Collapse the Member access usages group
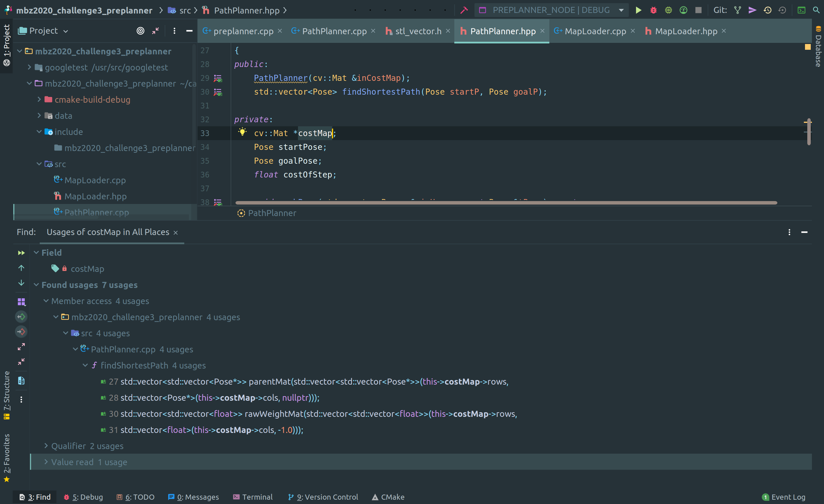 coord(46,301)
